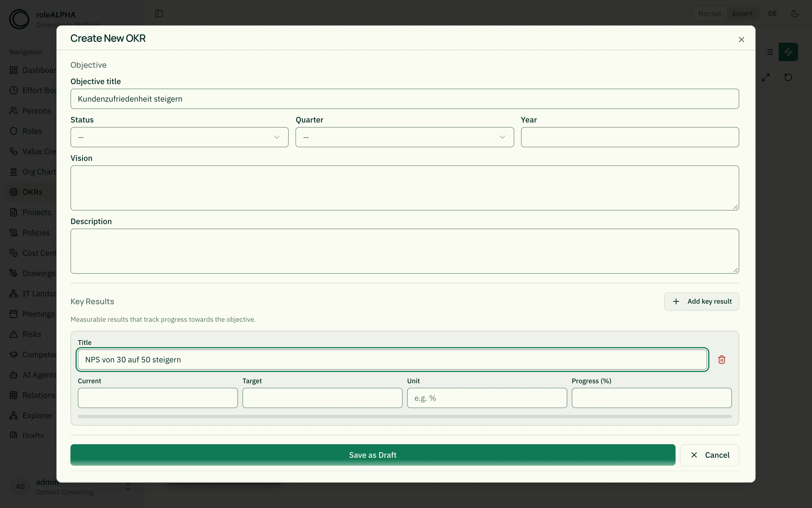Click the Cancel button
This screenshot has width=812, height=508.
(x=709, y=455)
